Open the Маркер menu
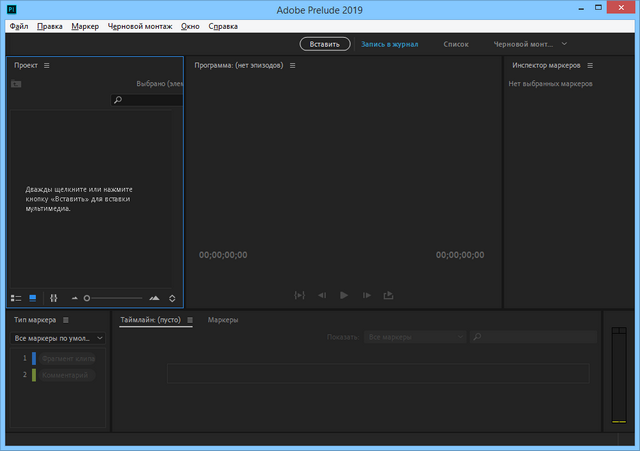Image resolution: width=640 pixels, height=451 pixels. (x=86, y=26)
